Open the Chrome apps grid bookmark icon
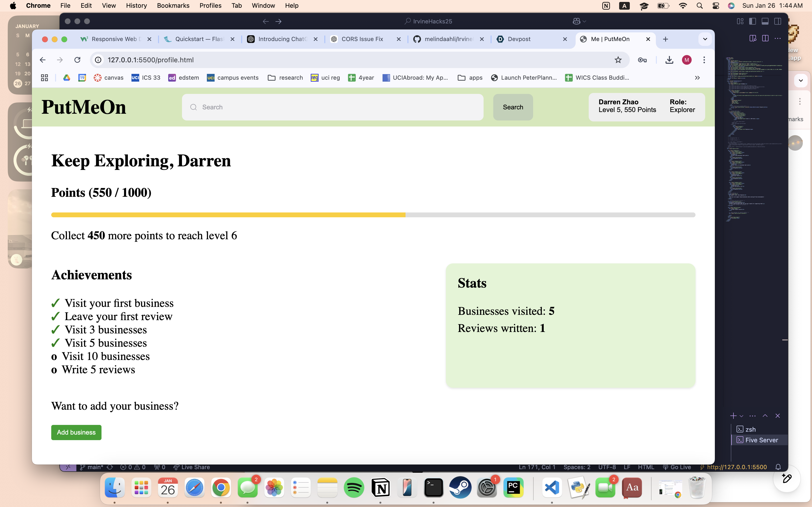This screenshot has width=812, height=507. pyautogui.click(x=44, y=77)
